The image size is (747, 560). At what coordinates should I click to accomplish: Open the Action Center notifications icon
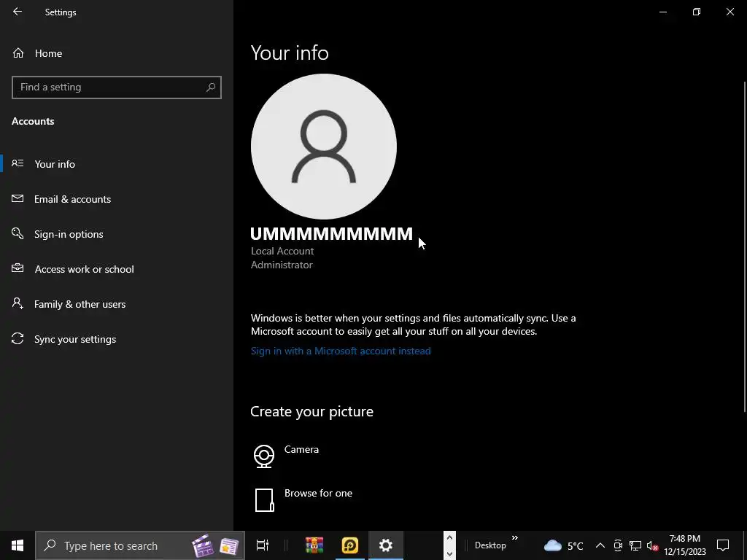723,545
